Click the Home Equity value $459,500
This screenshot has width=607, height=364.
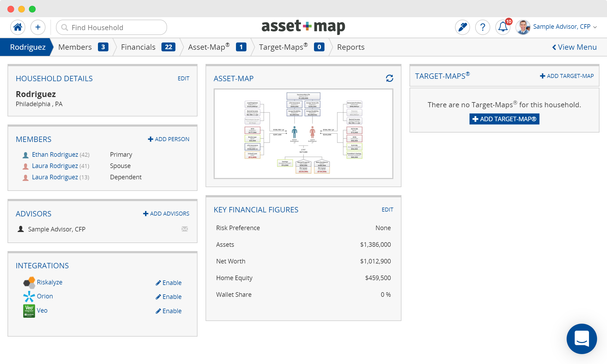(x=378, y=278)
